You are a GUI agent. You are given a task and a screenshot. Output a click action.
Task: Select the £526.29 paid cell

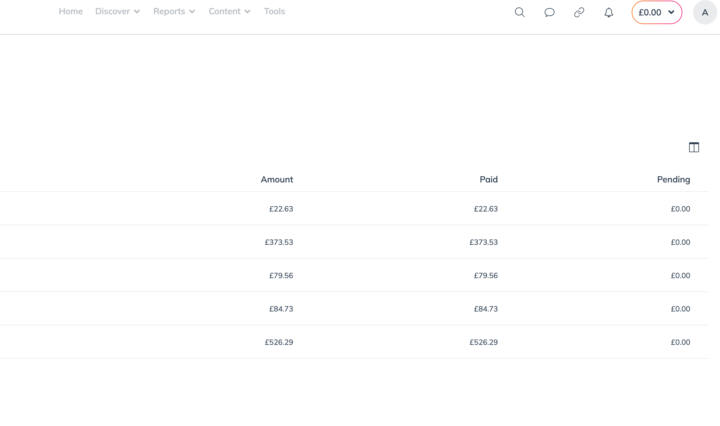[x=483, y=342]
